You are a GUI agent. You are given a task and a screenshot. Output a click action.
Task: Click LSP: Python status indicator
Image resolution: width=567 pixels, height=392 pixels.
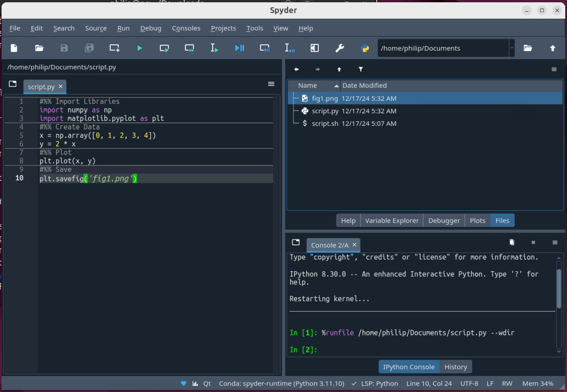click(375, 383)
